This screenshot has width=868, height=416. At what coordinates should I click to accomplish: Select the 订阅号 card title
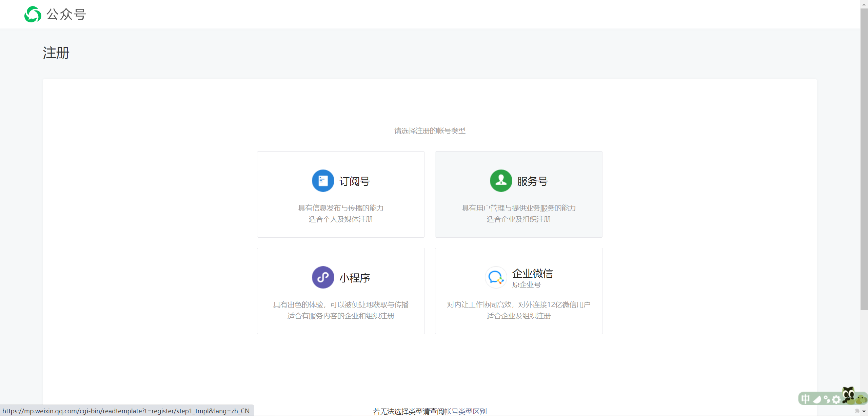[355, 181]
